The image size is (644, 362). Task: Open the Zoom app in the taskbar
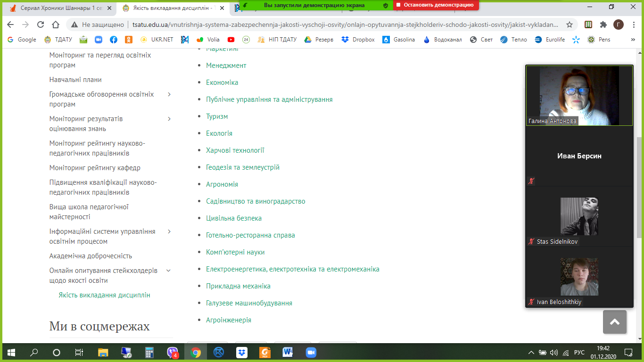(311, 353)
